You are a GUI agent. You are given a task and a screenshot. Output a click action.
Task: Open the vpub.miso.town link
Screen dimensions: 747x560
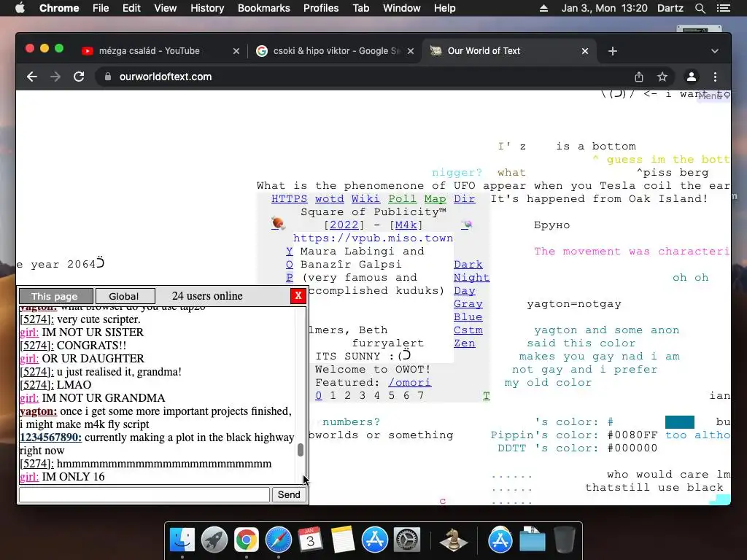point(373,238)
